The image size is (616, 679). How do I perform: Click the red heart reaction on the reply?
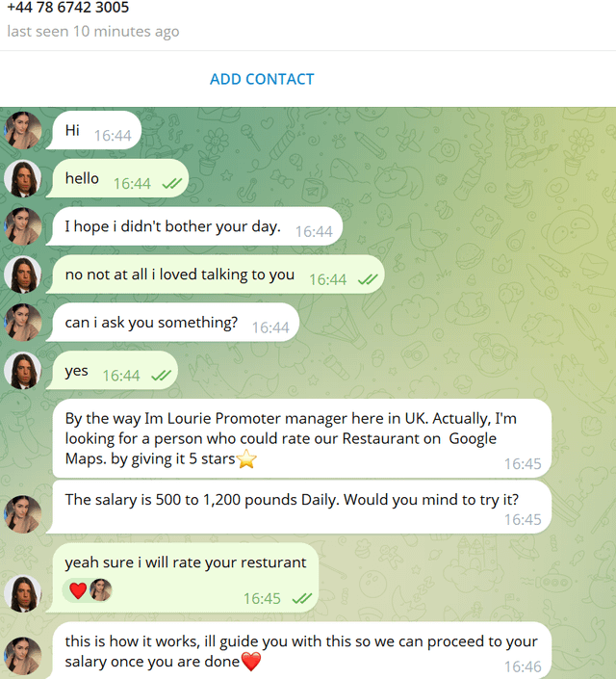[x=78, y=590]
